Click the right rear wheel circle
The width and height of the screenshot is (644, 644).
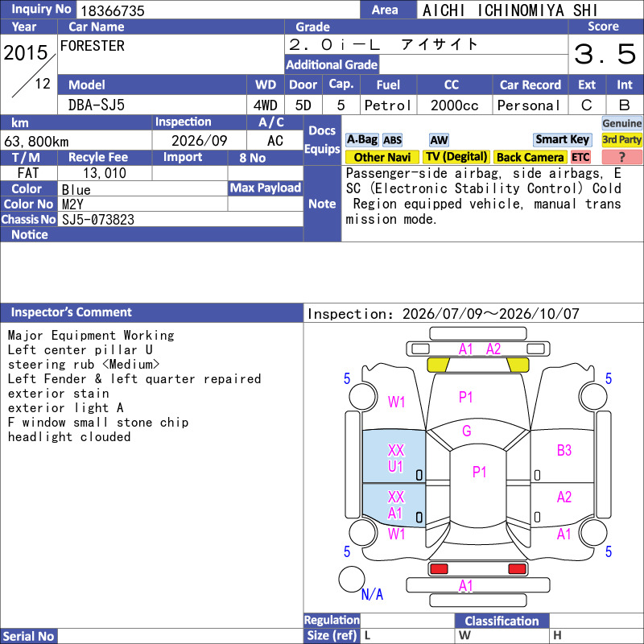[x=593, y=532]
